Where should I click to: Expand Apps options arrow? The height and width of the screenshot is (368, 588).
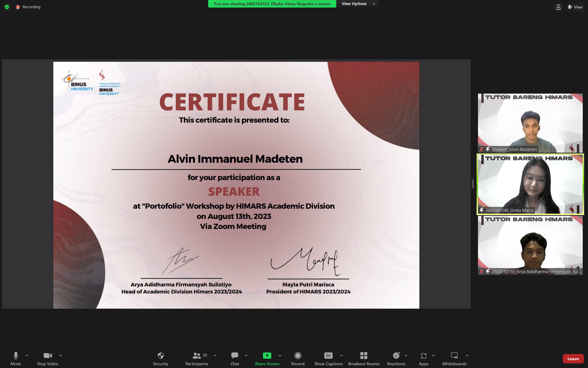433,356
